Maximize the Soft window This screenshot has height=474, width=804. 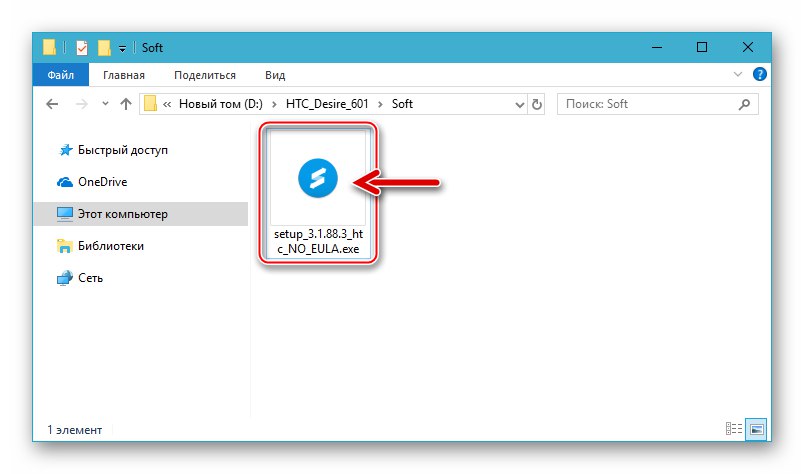[702, 47]
